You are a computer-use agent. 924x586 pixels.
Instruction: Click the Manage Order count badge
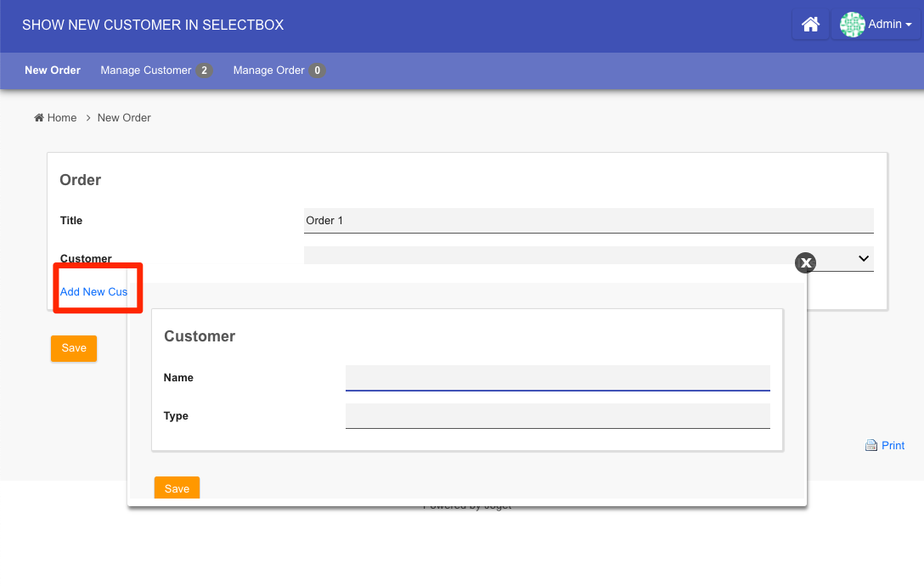317,70
